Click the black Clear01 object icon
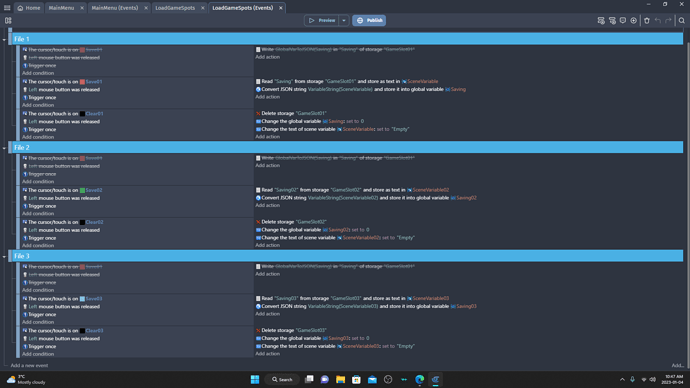The image size is (690, 388). [82, 114]
